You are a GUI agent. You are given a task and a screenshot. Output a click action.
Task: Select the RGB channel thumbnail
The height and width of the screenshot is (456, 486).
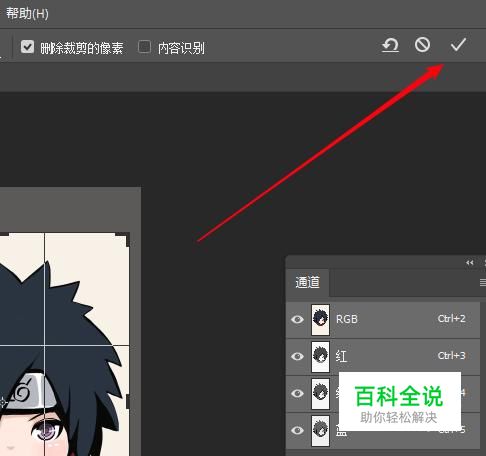[x=320, y=320]
